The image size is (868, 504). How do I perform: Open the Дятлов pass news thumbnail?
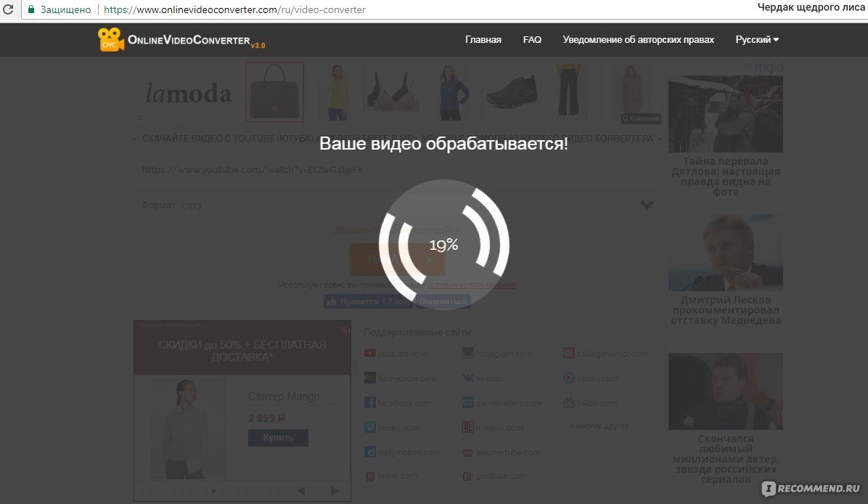pyautogui.click(x=725, y=114)
